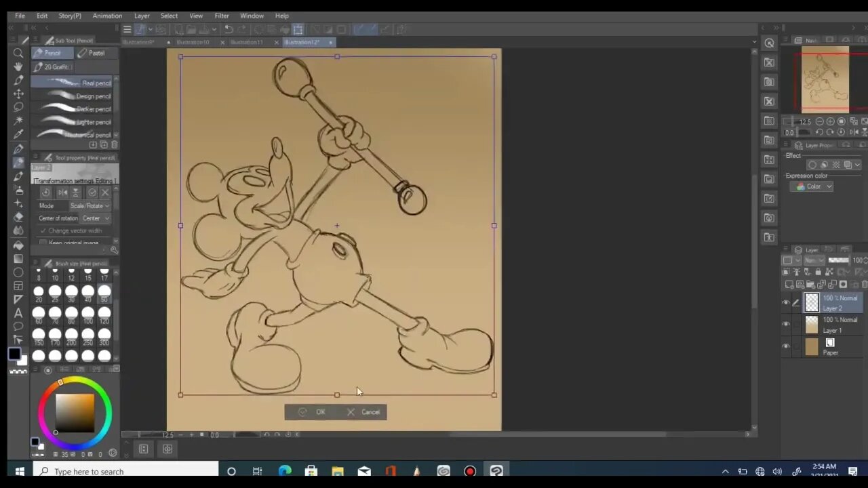Flip horizontal in transformation settings

pos(62,192)
